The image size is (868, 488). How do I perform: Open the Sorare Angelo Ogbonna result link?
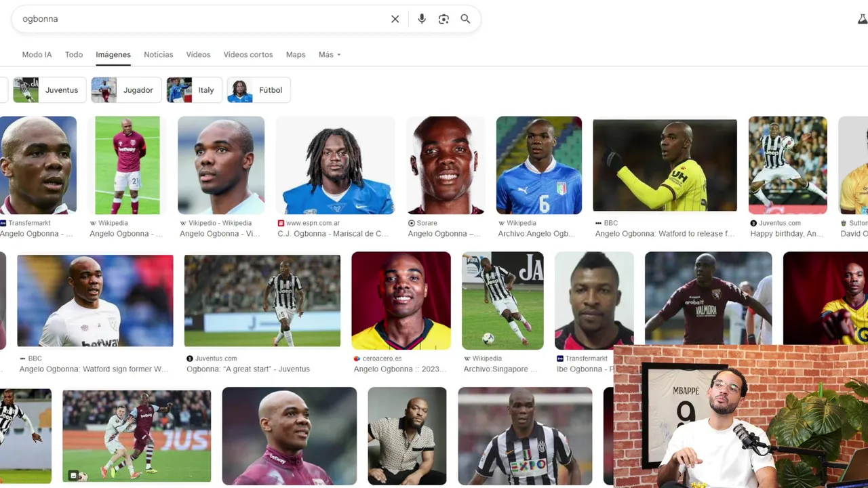[x=443, y=234]
